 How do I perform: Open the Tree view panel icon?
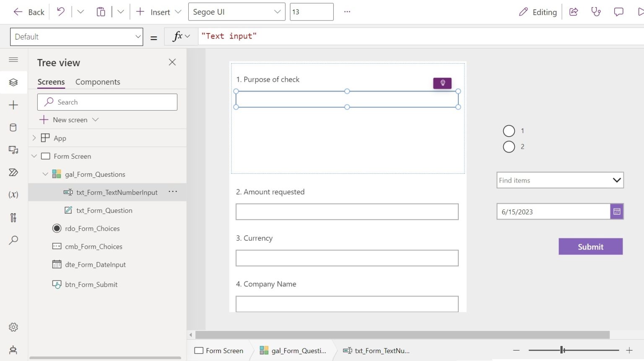(14, 82)
